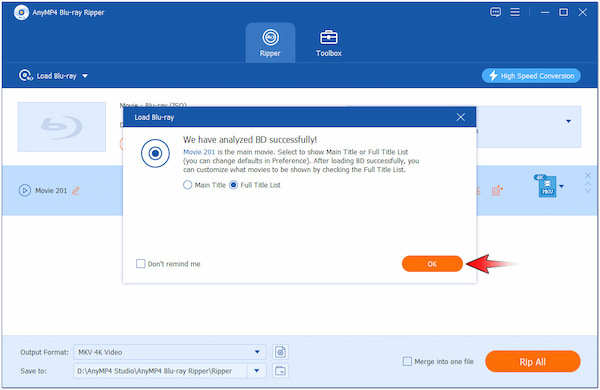Move Movie 201 row up
Screen dimensions: 600x390
pyautogui.click(x=588, y=184)
